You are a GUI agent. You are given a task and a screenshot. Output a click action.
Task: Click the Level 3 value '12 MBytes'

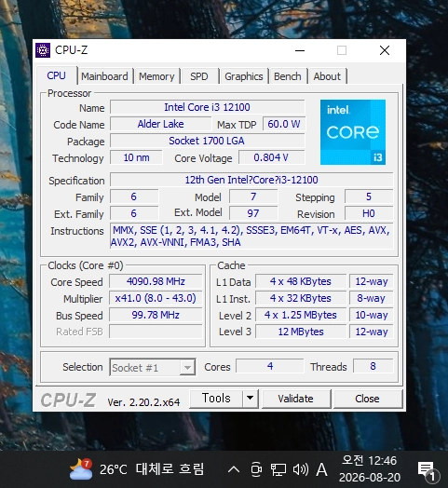pos(301,332)
